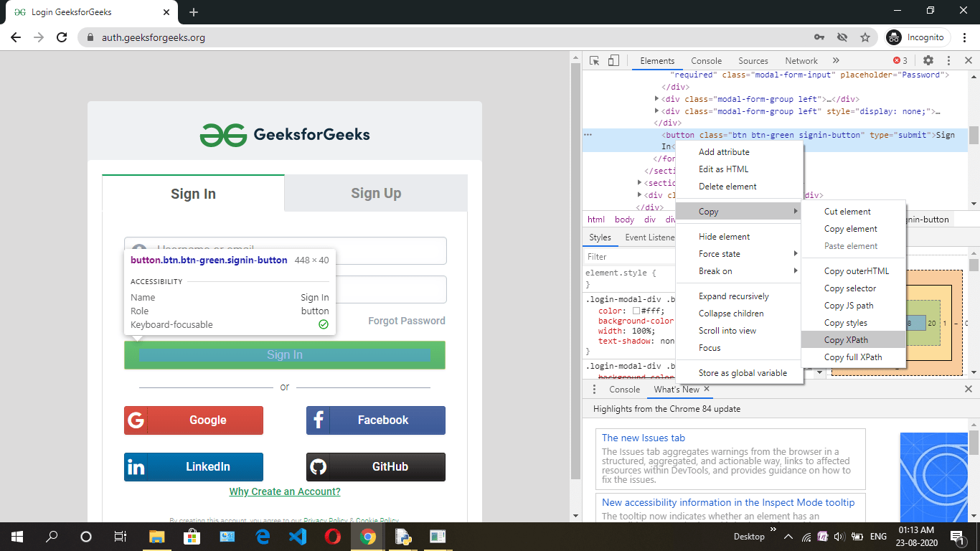Bookmark this page with the star icon

click(x=865, y=37)
